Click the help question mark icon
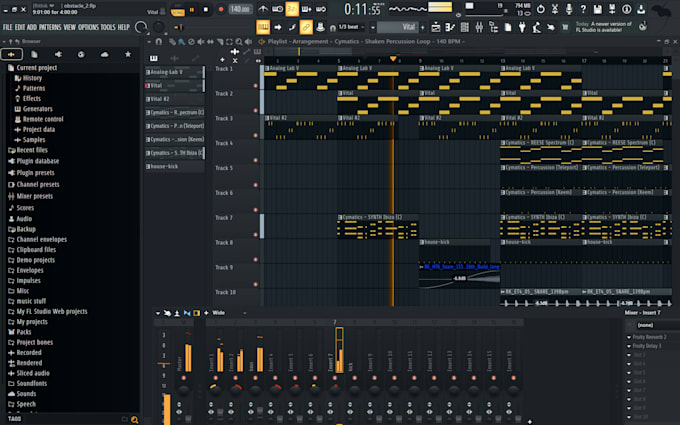680x425 pixels. click(583, 9)
